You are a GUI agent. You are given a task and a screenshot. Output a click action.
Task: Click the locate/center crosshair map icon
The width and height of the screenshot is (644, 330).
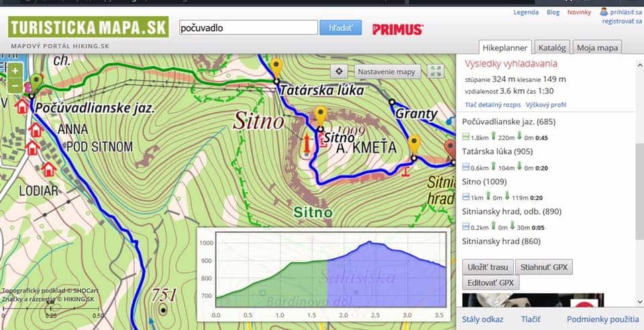pyautogui.click(x=340, y=72)
